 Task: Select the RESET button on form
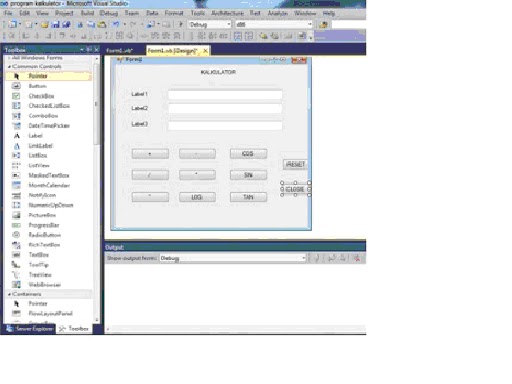click(295, 164)
